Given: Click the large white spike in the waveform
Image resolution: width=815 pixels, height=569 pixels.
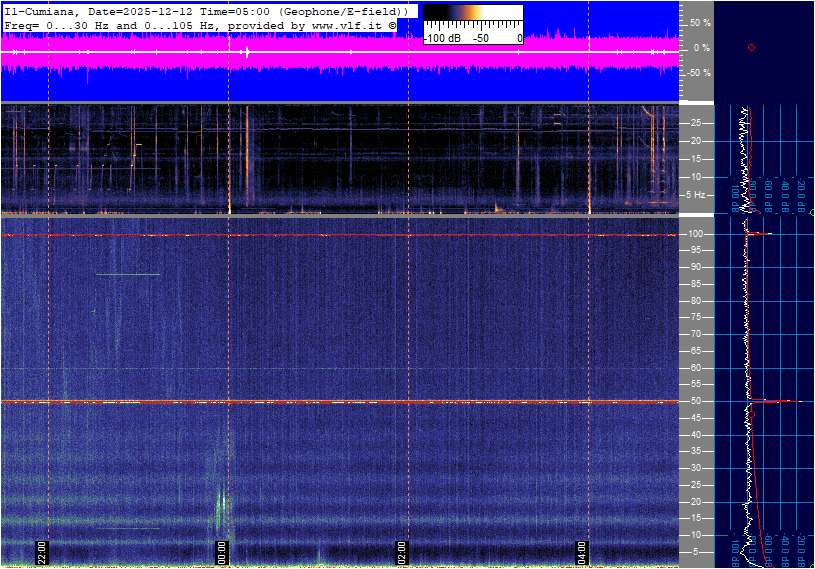Looking at the screenshot, I should [246, 51].
